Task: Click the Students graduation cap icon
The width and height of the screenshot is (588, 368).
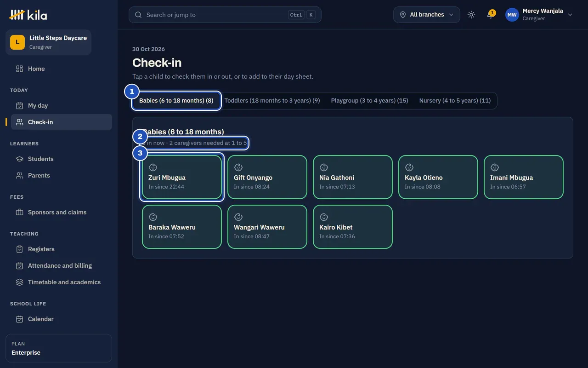Action: pos(19,159)
